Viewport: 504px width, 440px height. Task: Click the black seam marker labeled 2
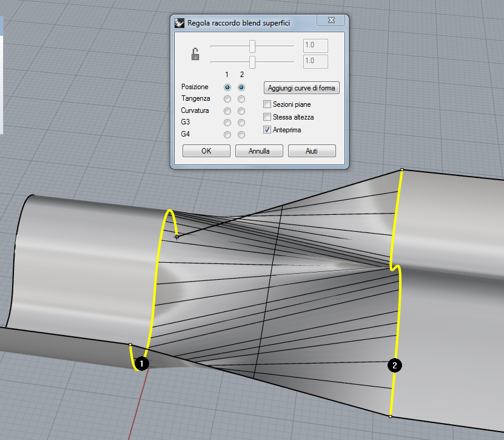coord(395,365)
